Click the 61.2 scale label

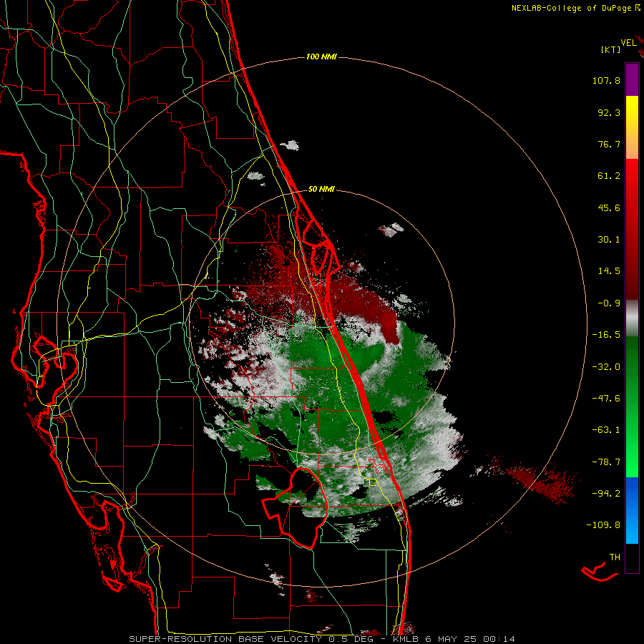tap(609, 176)
